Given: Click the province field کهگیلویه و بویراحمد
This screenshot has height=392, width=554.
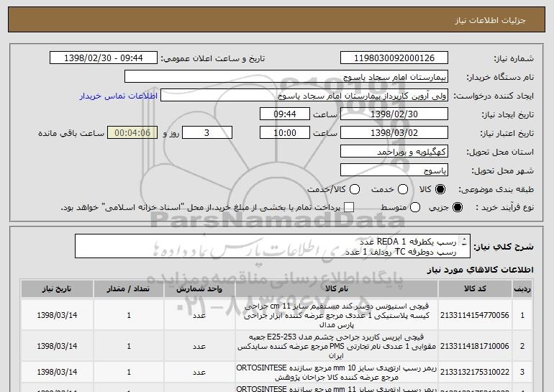Looking at the screenshot, I should [x=394, y=152].
